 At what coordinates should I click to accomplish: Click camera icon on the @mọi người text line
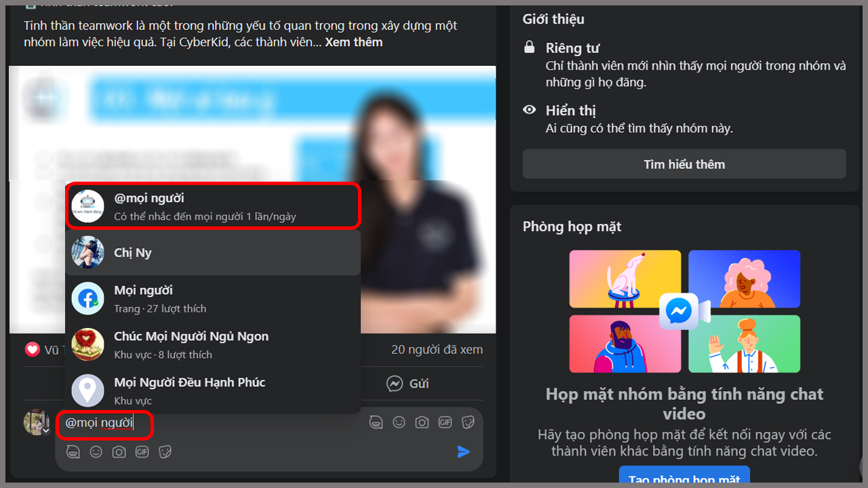pos(422,422)
